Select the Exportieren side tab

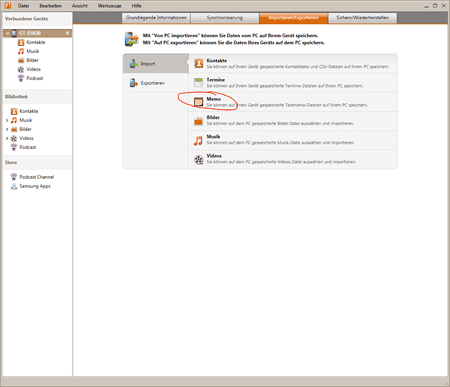coord(156,83)
